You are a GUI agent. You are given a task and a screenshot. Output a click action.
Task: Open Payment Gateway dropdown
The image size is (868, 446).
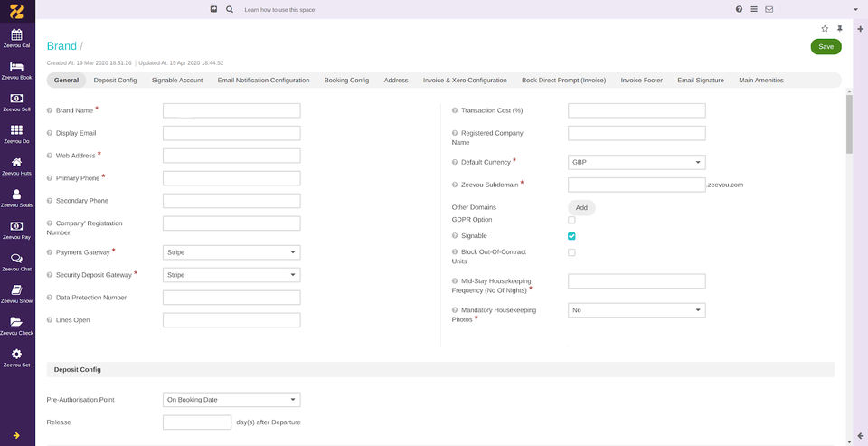coord(231,252)
